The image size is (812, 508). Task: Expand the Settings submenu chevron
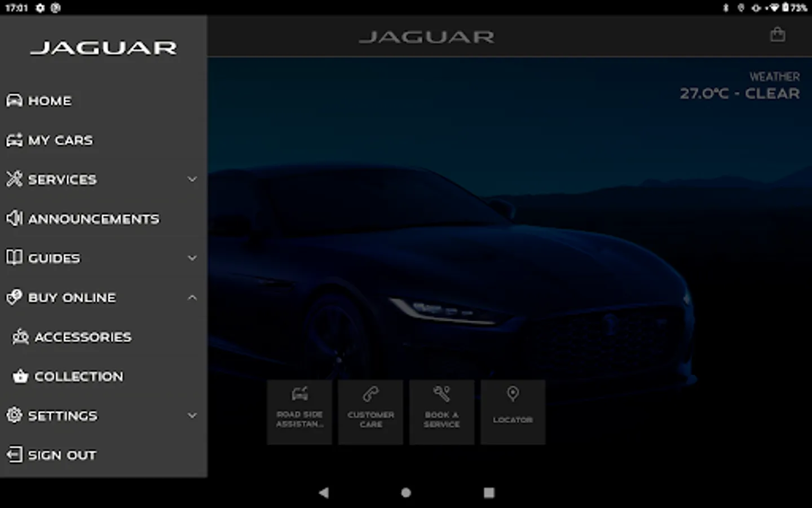[x=192, y=415]
